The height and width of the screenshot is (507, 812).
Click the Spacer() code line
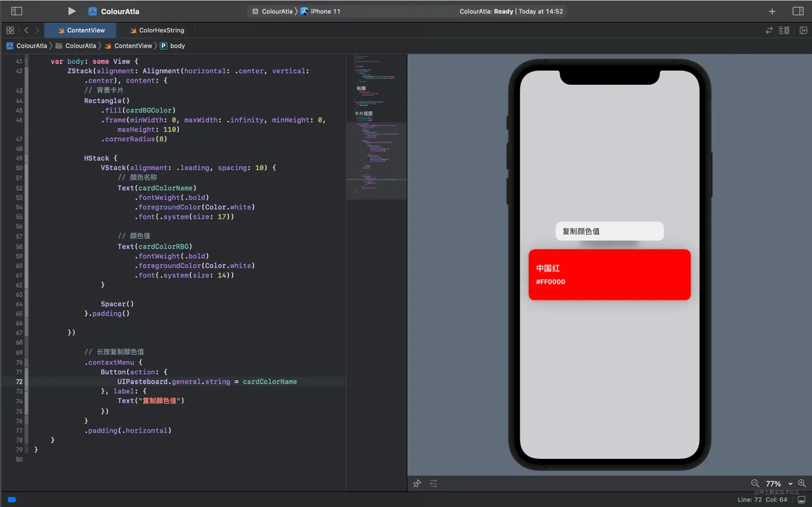pyautogui.click(x=117, y=304)
